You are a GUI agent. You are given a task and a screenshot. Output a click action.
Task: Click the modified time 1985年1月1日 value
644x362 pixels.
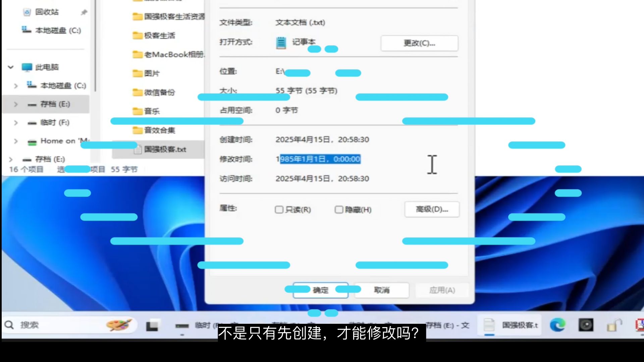coord(318,159)
